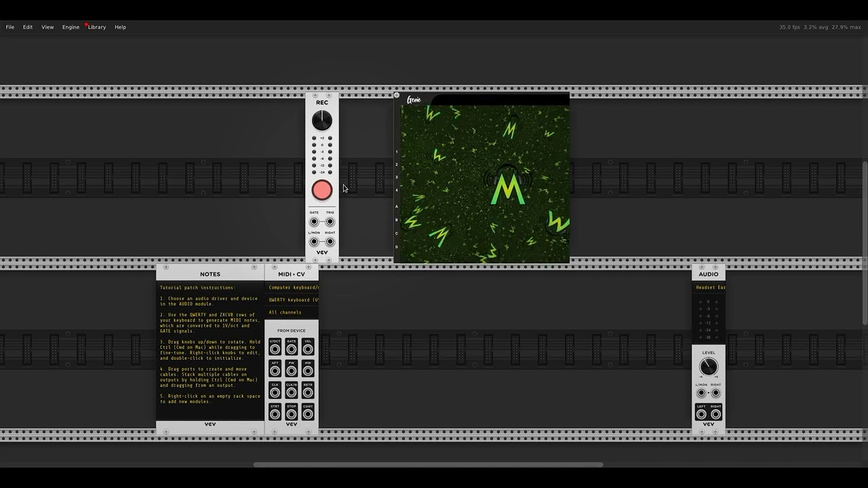The height and width of the screenshot is (488, 868).
Task: Click the large green M logo in Geoe module
Action: [x=508, y=188]
